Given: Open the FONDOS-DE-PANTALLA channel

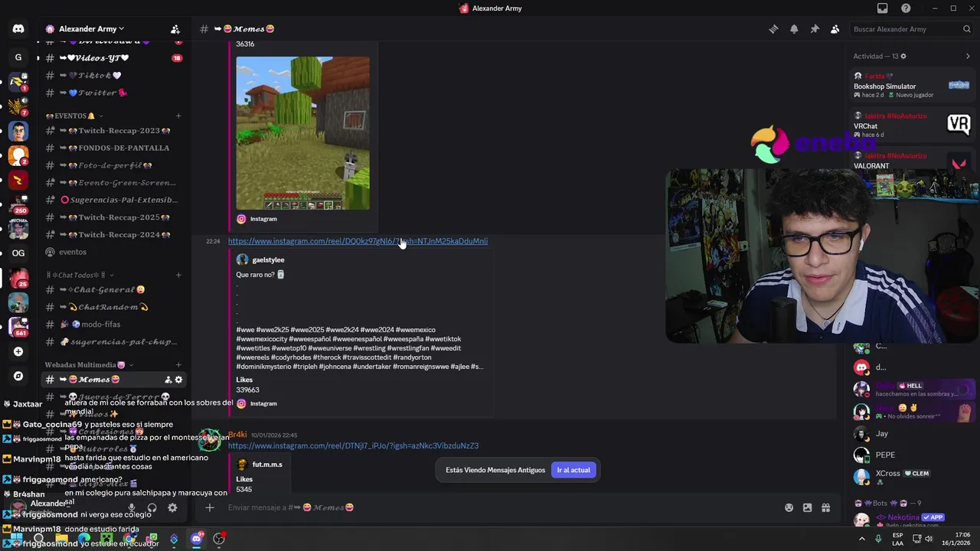Looking at the screenshot, I should [113, 148].
